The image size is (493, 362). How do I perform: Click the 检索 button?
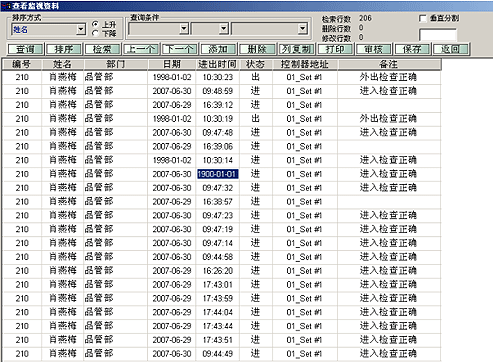[102, 49]
